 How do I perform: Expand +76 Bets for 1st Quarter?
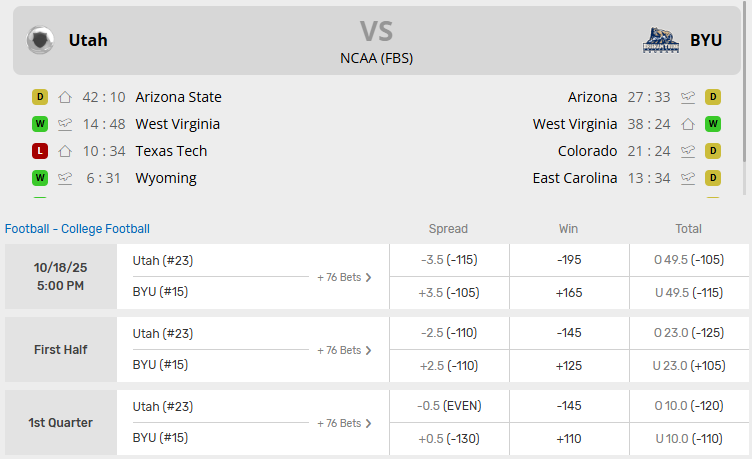pos(344,423)
